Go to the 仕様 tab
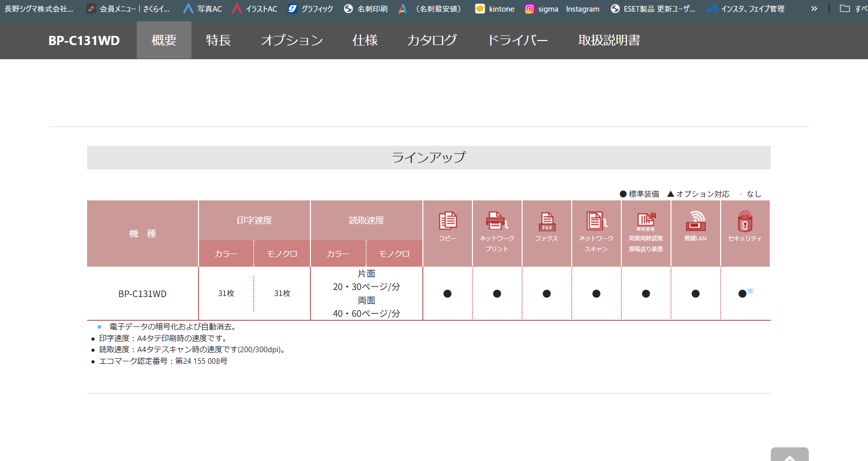 tap(365, 40)
